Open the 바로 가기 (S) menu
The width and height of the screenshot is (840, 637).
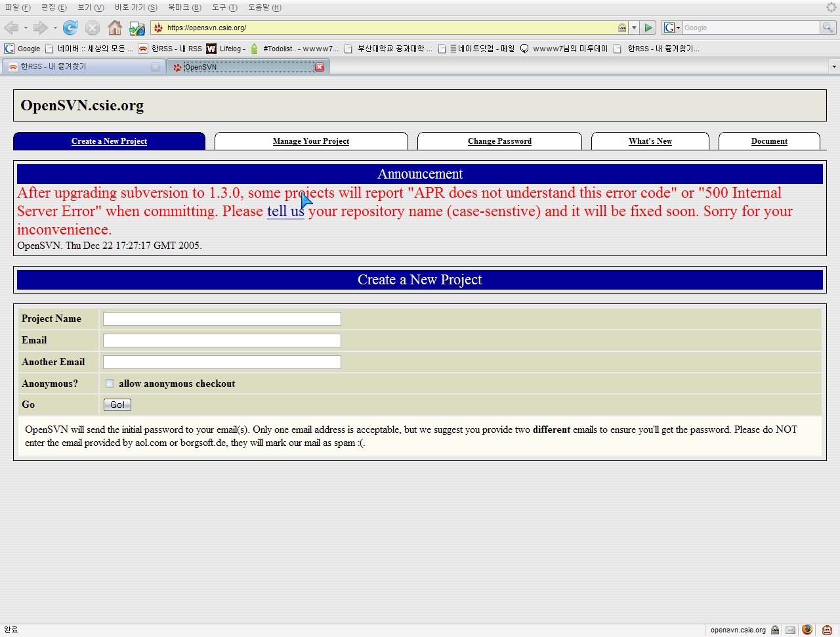tap(136, 7)
